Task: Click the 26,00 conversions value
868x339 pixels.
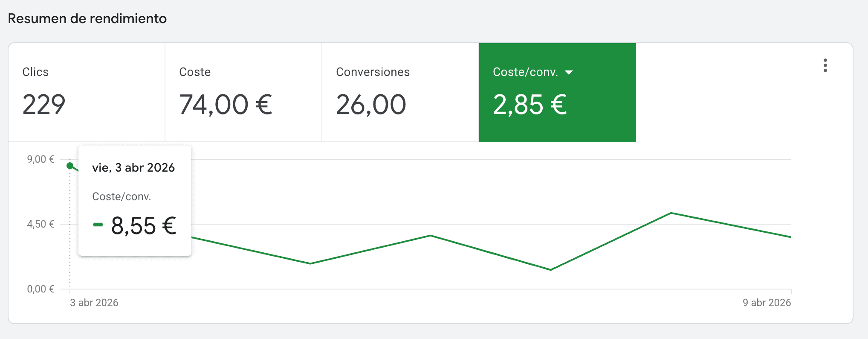Action: click(x=371, y=105)
